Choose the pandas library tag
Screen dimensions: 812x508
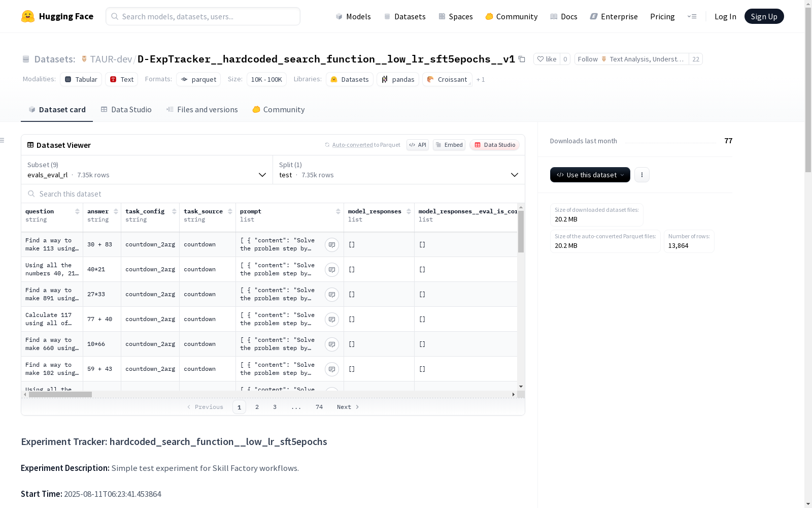[x=398, y=79]
